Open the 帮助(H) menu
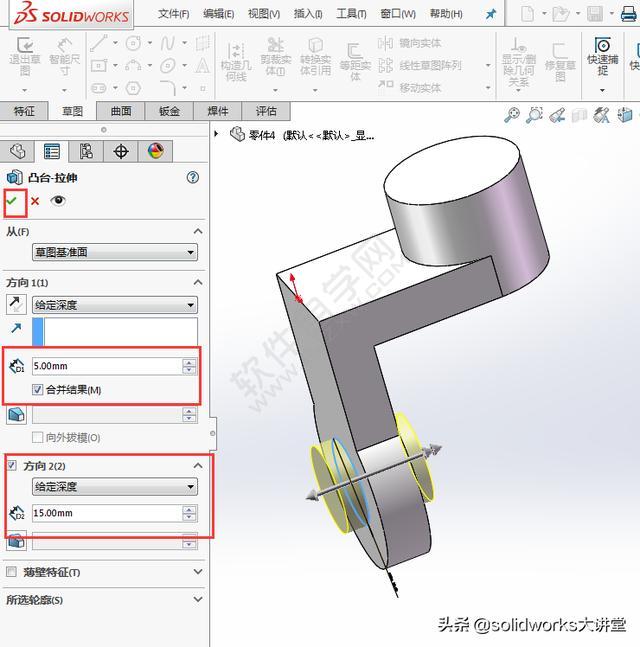The height and width of the screenshot is (647, 640). (446, 14)
